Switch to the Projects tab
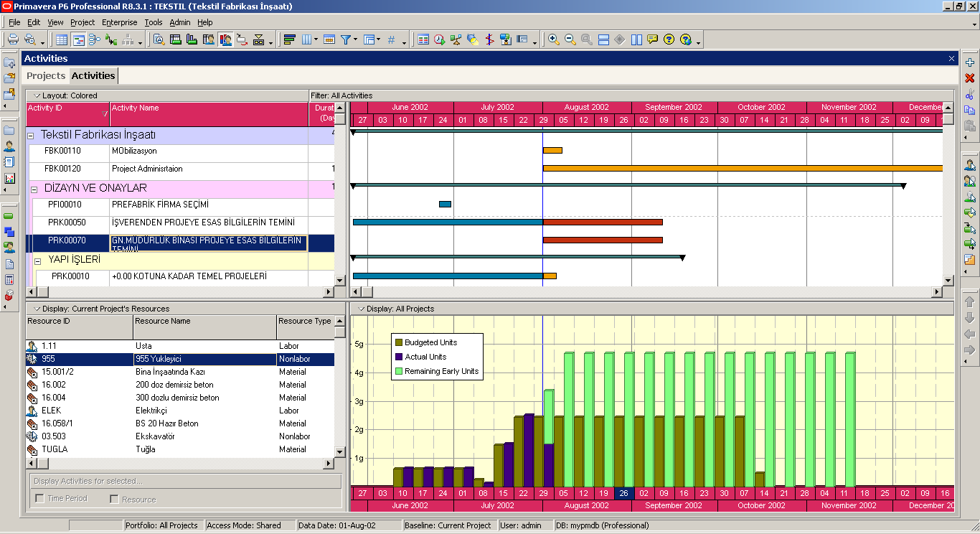Image resolution: width=980 pixels, height=534 pixels. pos(46,75)
